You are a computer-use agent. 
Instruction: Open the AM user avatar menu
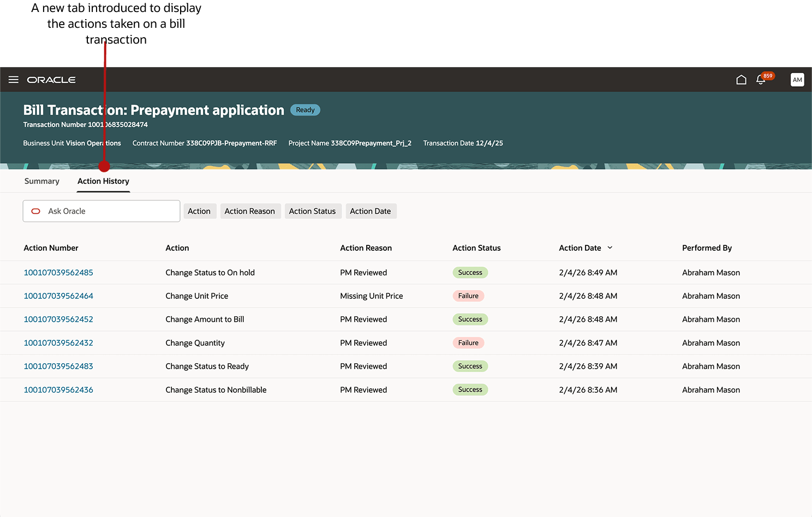[x=797, y=79]
